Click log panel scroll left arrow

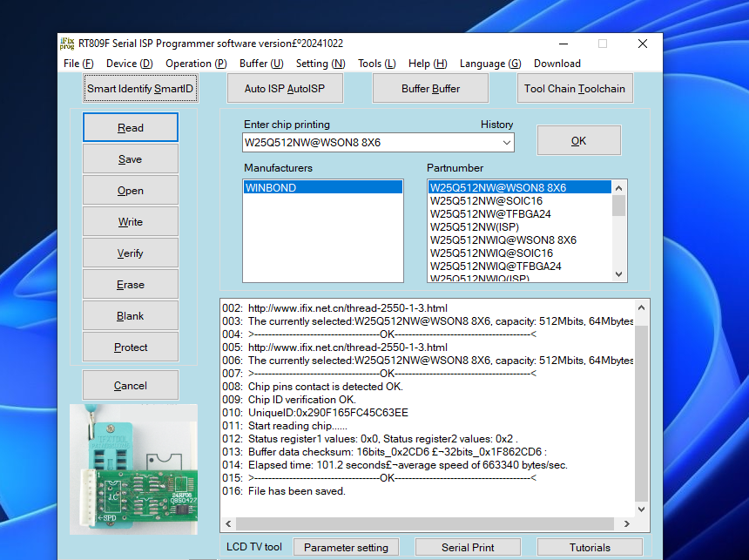(x=228, y=524)
